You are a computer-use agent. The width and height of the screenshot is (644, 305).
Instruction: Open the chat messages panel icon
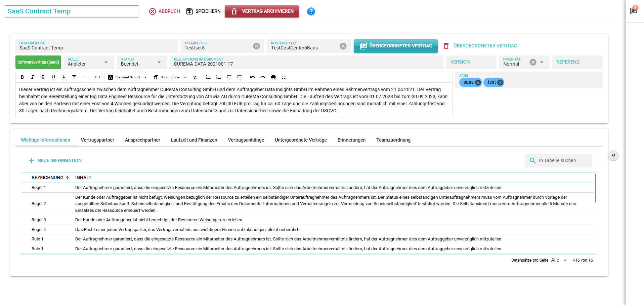click(633, 11)
